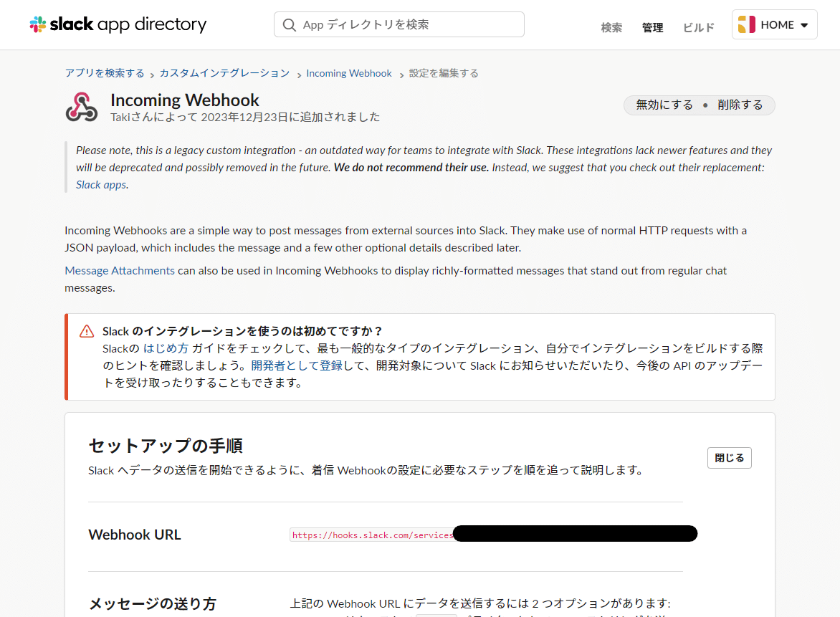Go to カスタムインテグレーション breadcrumb

tap(224, 73)
